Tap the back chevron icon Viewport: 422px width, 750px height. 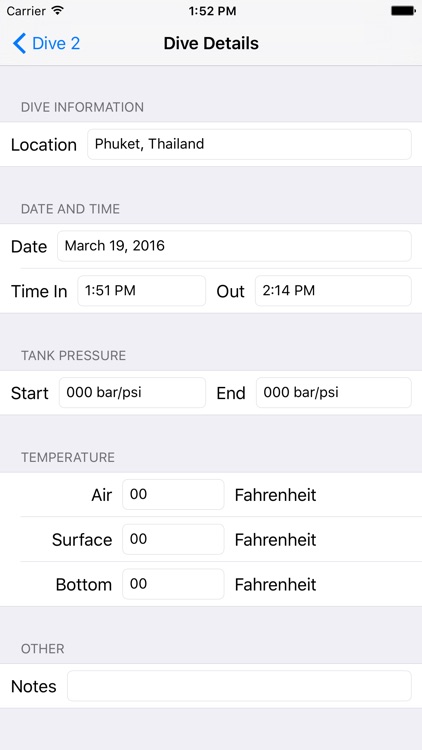coord(19,44)
